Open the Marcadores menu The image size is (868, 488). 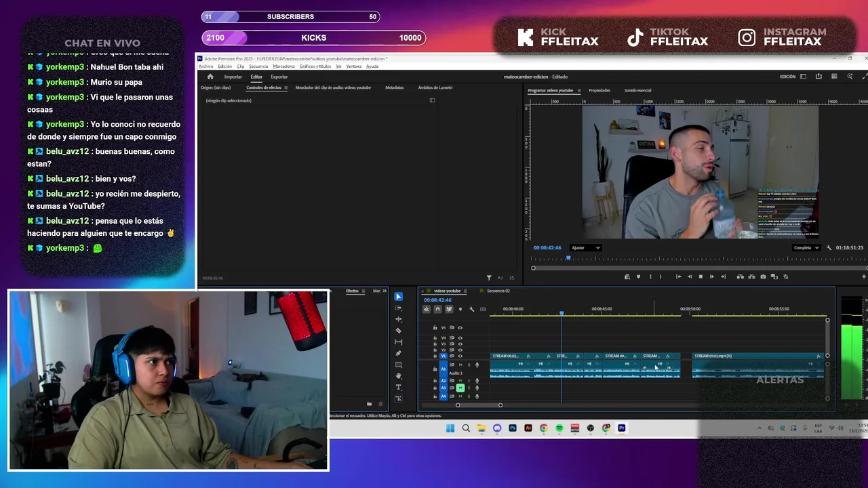[x=284, y=66]
